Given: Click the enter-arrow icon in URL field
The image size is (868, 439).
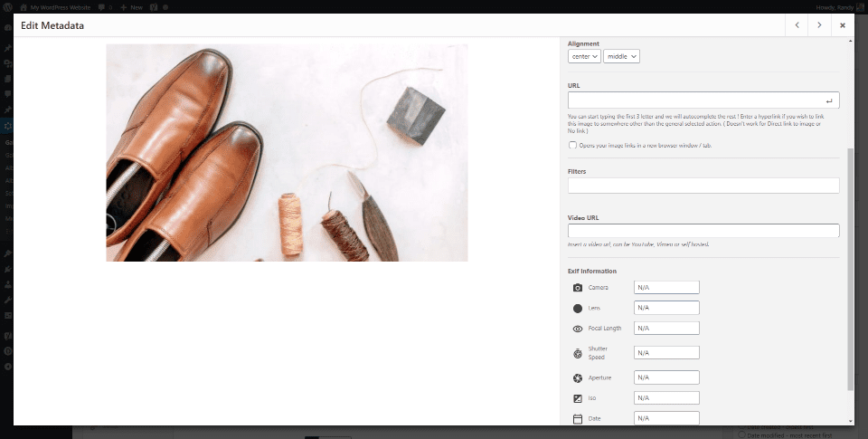Looking at the screenshot, I should coord(829,100).
